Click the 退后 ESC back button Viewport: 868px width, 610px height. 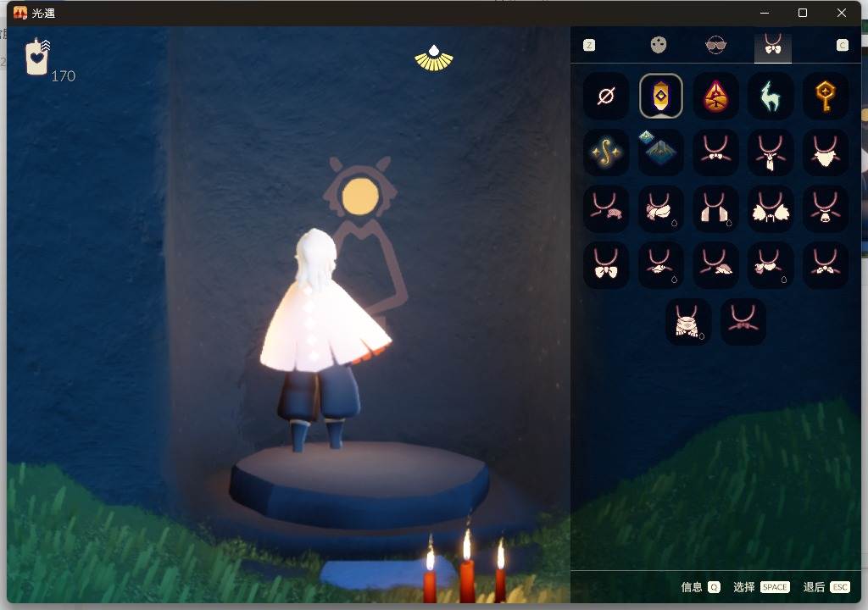click(x=826, y=587)
